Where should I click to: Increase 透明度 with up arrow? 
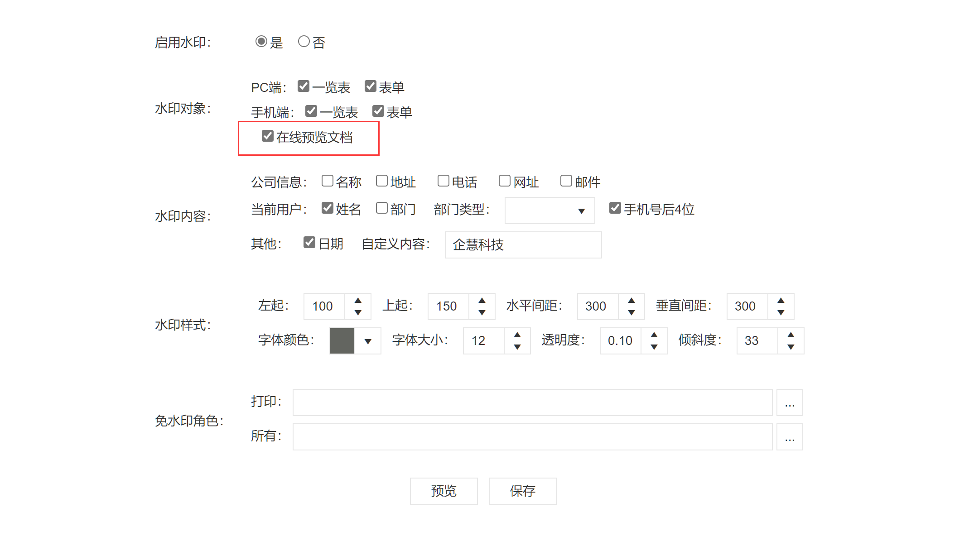pos(654,335)
